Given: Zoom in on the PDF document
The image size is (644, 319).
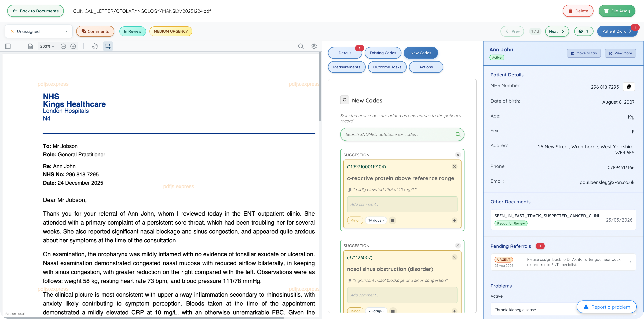Looking at the screenshot, I should (x=73, y=46).
